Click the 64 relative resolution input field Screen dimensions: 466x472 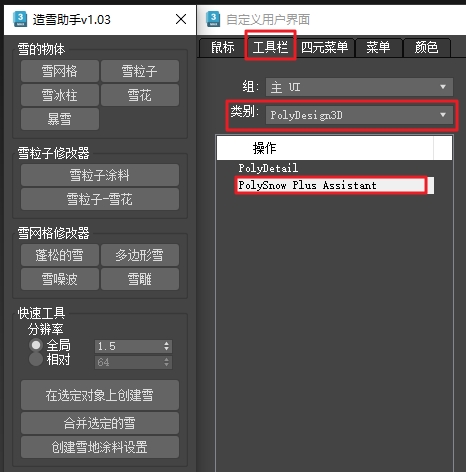coord(129,362)
